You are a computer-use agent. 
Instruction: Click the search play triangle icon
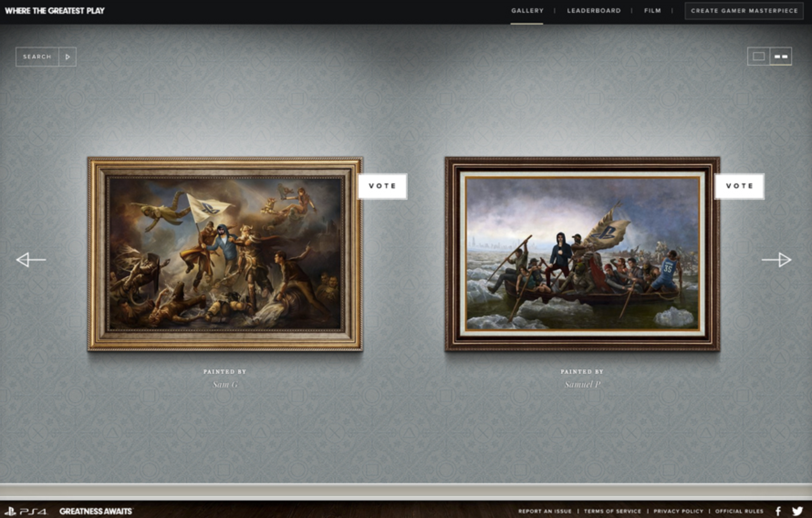pyautogui.click(x=68, y=57)
